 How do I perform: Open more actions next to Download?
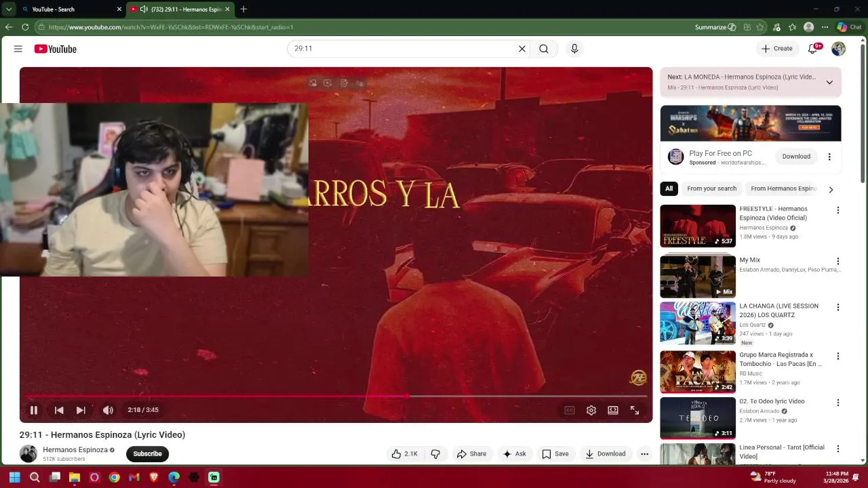pyautogui.click(x=645, y=454)
